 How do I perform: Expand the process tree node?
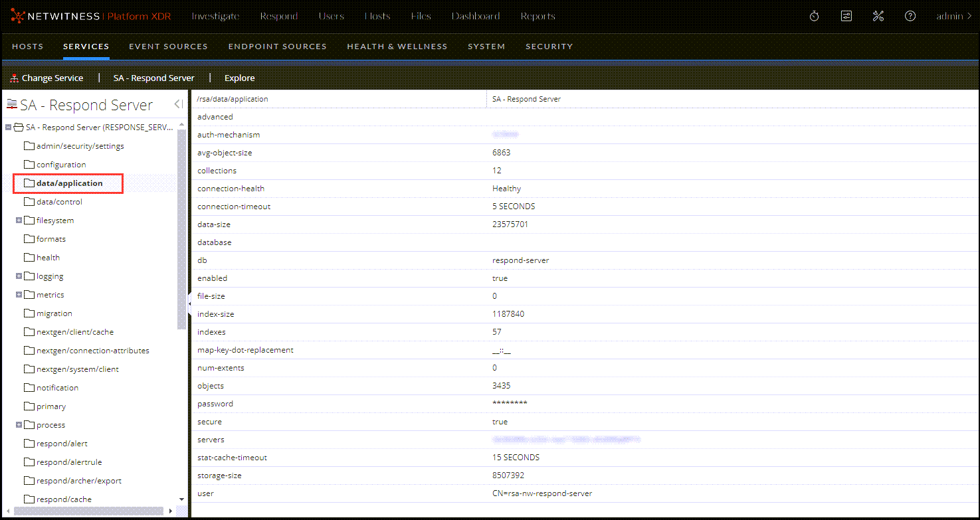(20, 424)
